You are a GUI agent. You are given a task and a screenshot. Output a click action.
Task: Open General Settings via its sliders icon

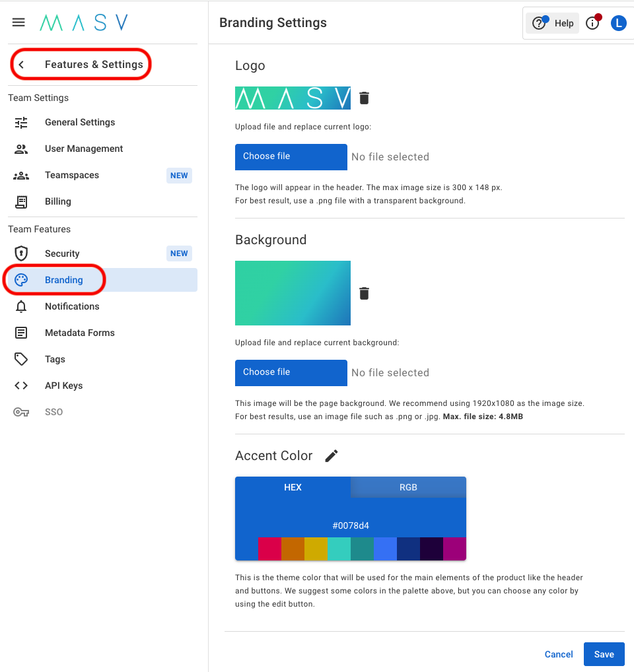[20, 122]
